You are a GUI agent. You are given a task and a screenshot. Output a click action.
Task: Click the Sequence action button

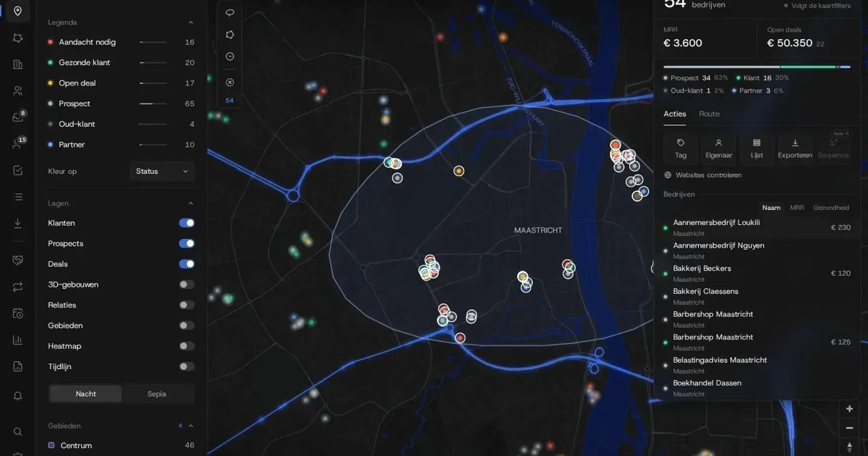pos(833,148)
